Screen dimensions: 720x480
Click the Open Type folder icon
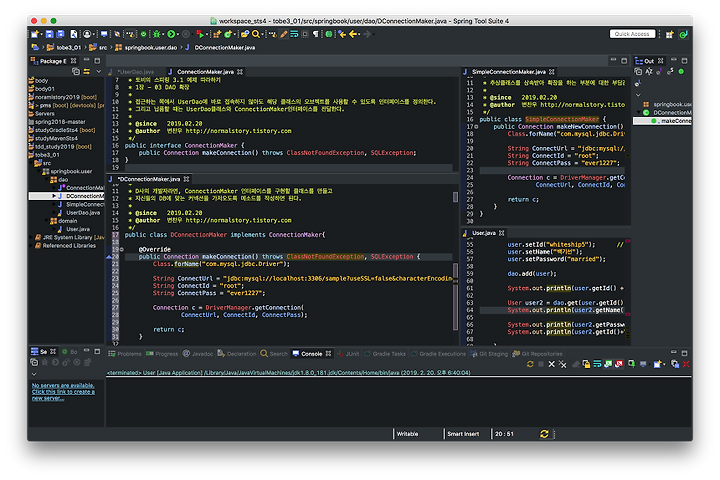pos(245,34)
